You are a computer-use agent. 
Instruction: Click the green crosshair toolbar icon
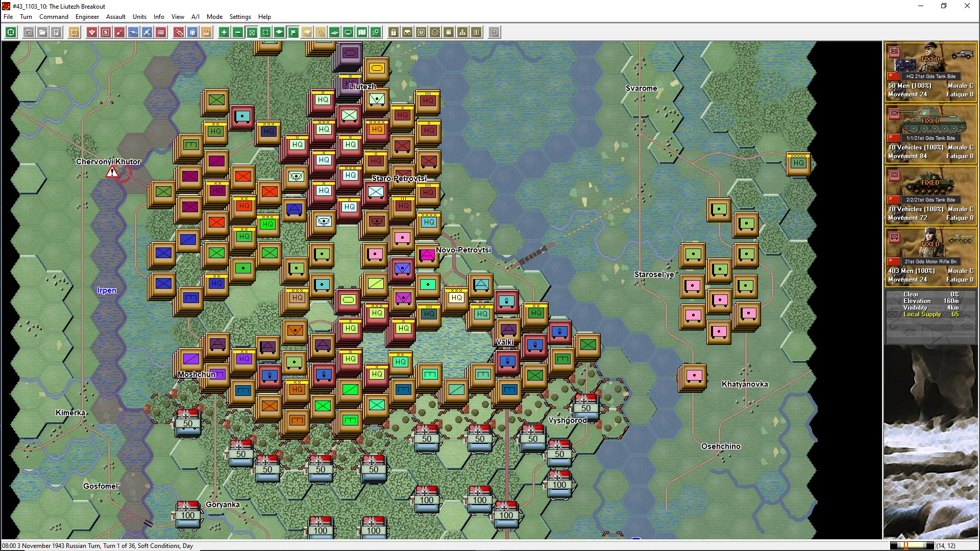click(11, 33)
